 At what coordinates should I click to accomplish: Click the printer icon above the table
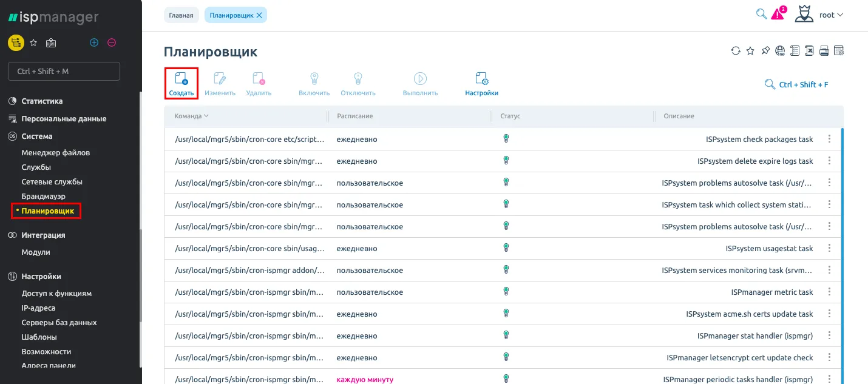click(x=824, y=51)
